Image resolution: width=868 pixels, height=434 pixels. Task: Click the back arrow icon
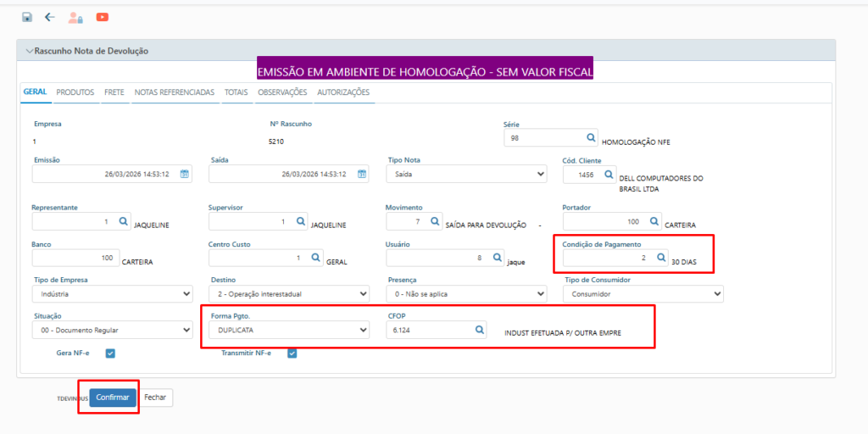[49, 17]
